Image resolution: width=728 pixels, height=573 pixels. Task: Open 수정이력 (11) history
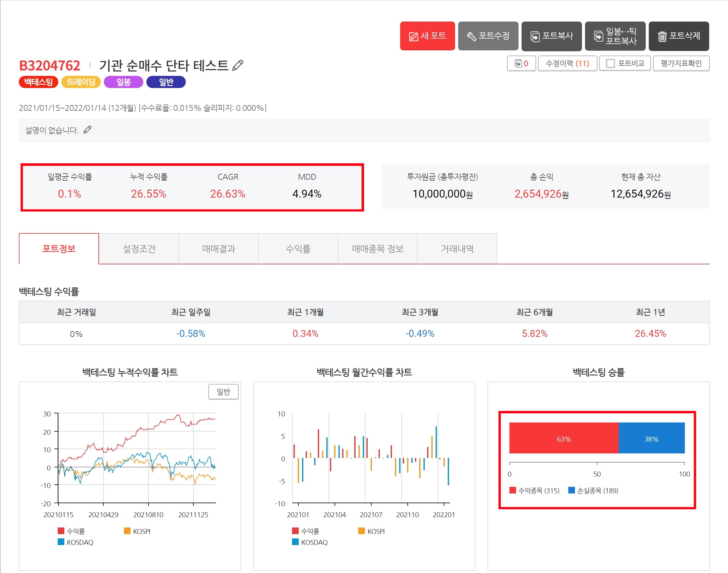coord(567,63)
